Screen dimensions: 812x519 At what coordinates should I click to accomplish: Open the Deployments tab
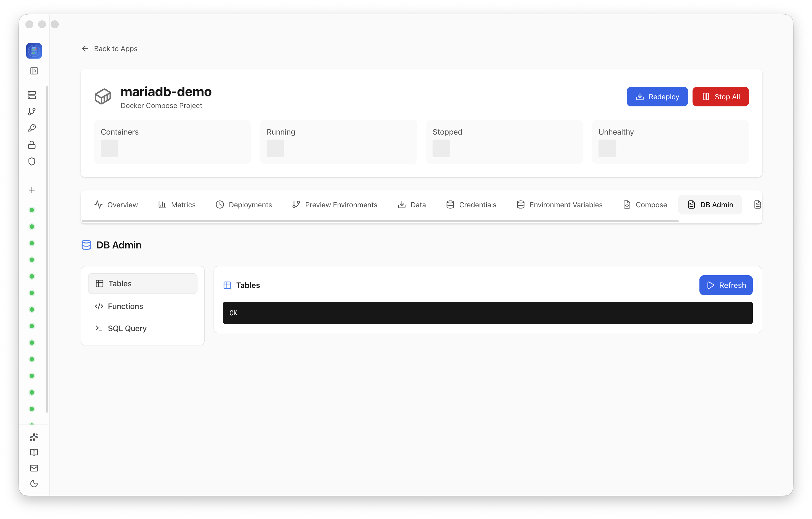[243, 205]
